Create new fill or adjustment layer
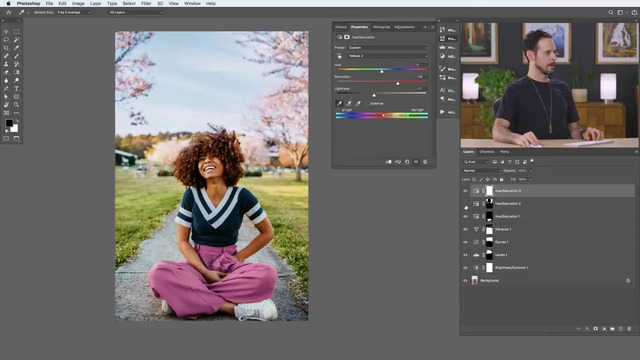640x360 pixels. (x=604, y=329)
